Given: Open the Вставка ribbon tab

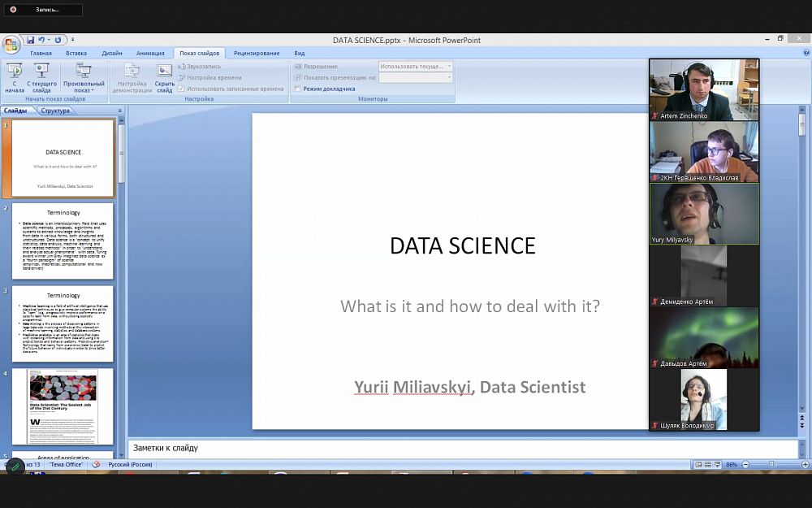Looking at the screenshot, I should pos(76,53).
